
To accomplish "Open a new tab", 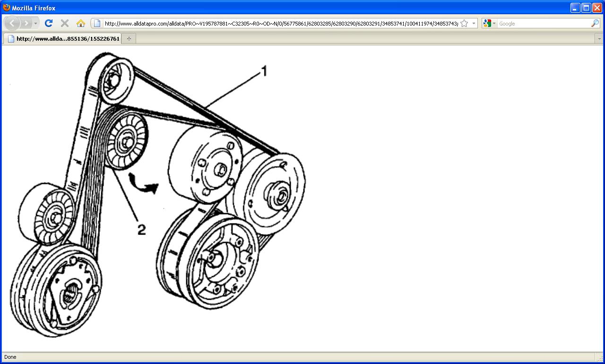I will (129, 39).
